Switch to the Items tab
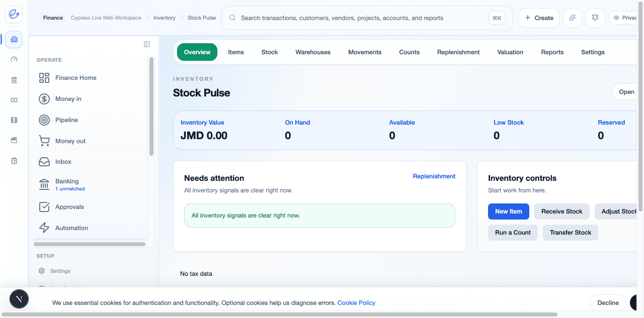 point(236,52)
